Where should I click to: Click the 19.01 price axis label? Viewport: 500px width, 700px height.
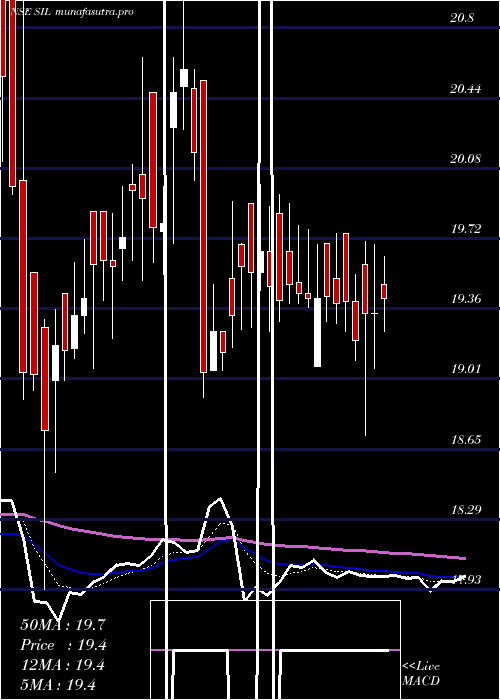click(466, 369)
